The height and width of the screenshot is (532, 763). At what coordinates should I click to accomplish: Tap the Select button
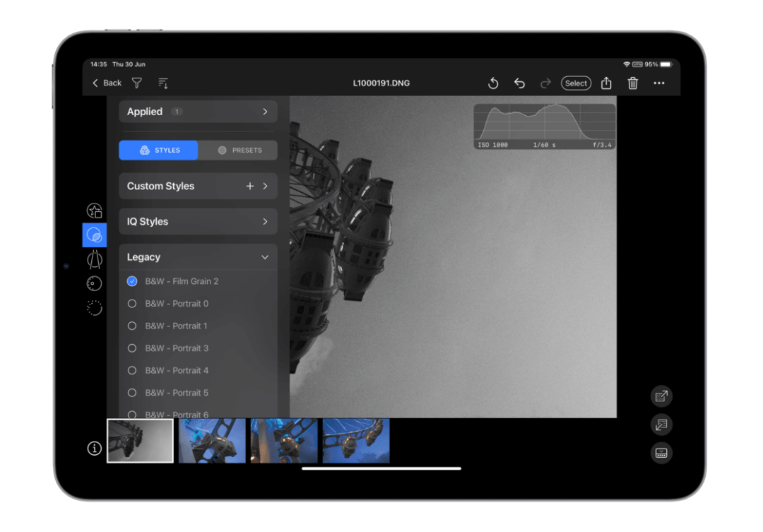click(576, 83)
